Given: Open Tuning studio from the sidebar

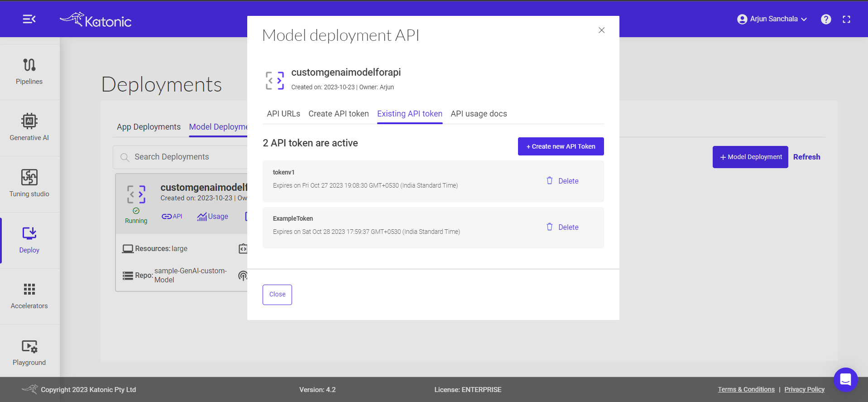Looking at the screenshot, I should click(29, 184).
